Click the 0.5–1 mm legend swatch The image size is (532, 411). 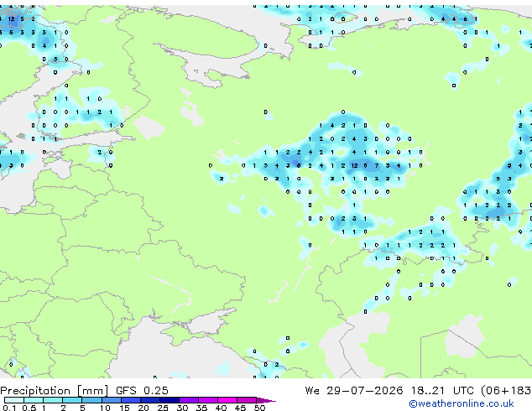(34, 400)
